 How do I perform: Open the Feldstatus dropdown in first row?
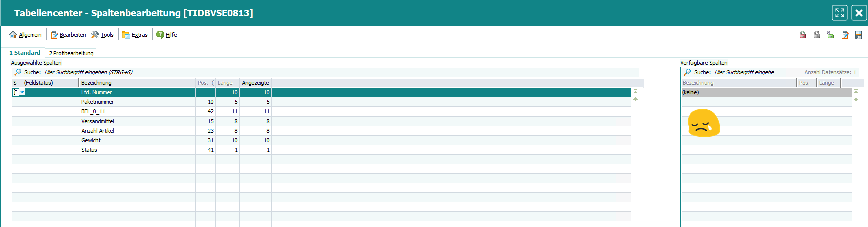[x=22, y=92]
